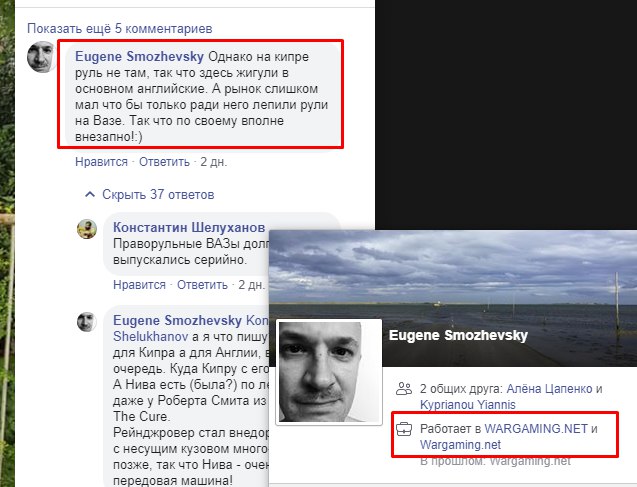Viewport: 637px width, 487px height.
Task: Open the large profile photo in the hovercard
Action: tap(329, 372)
